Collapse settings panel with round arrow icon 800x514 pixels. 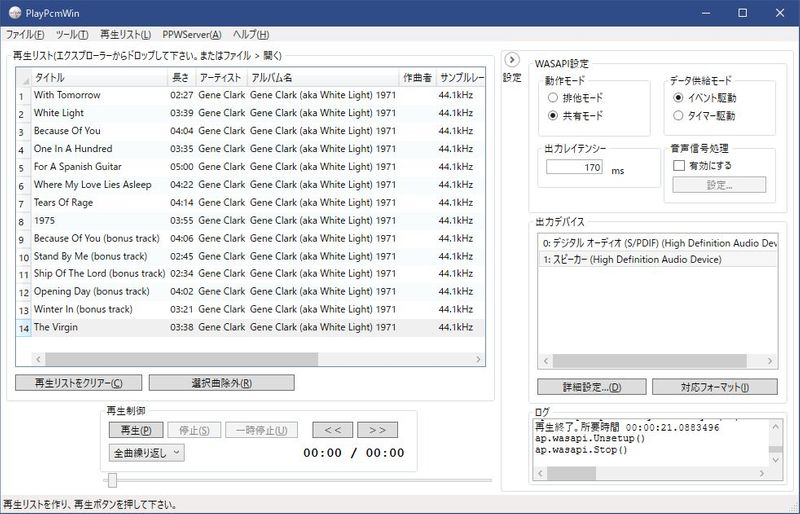[x=511, y=60]
